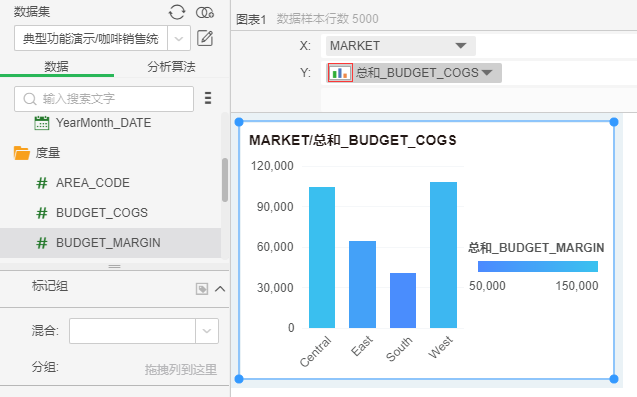Click the 输入搜索文字 search field
The height and width of the screenshot is (397, 637).
coord(104,99)
